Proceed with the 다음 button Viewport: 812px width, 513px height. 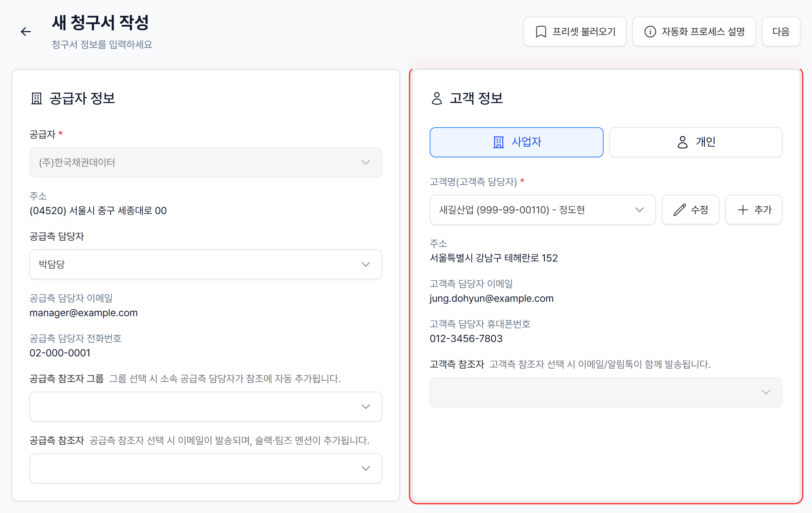tap(781, 32)
